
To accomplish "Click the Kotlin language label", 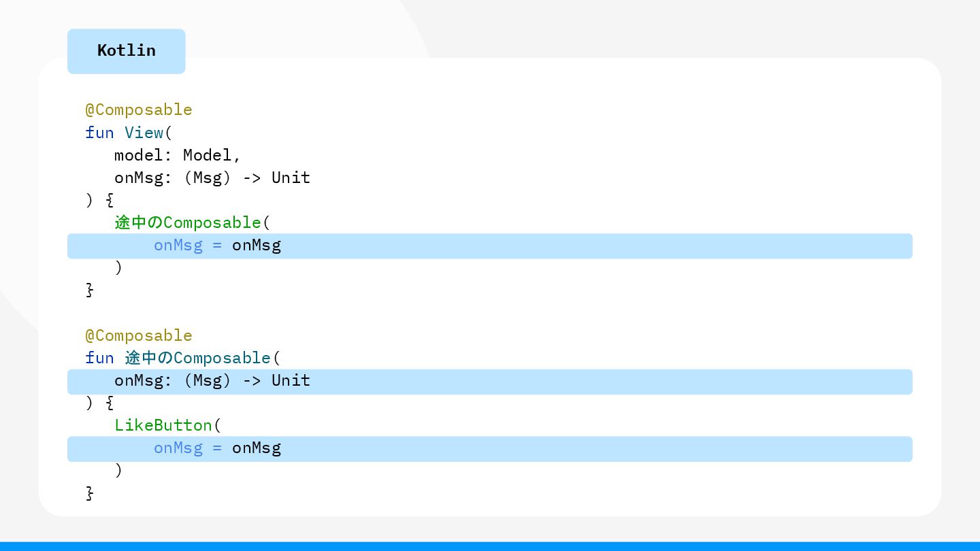I will (x=126, y=51).
